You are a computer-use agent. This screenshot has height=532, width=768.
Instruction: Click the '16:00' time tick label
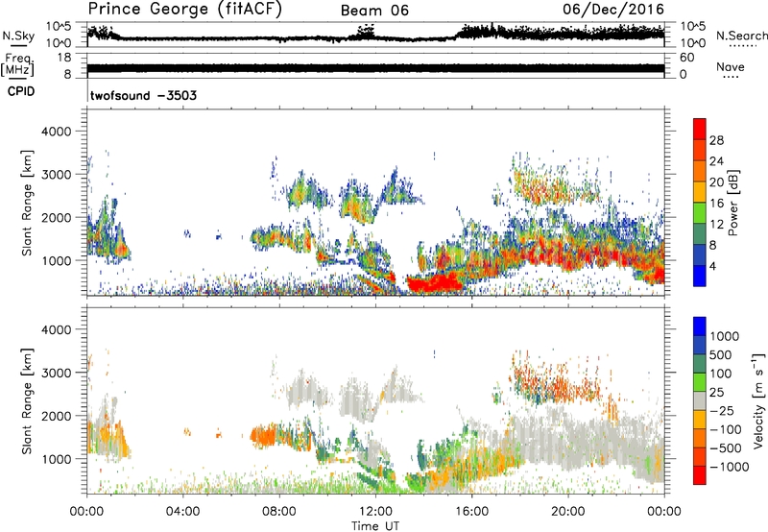click(471, 512)
